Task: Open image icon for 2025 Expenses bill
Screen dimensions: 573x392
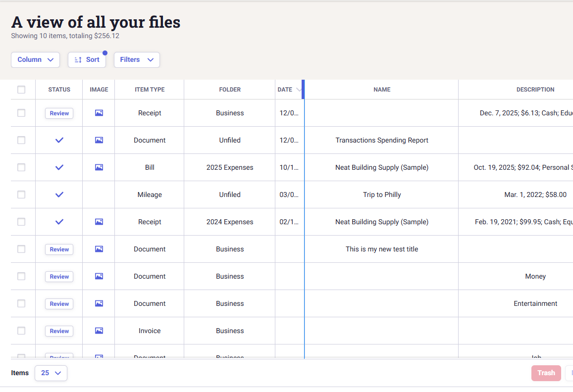Action: pos(99,167)
